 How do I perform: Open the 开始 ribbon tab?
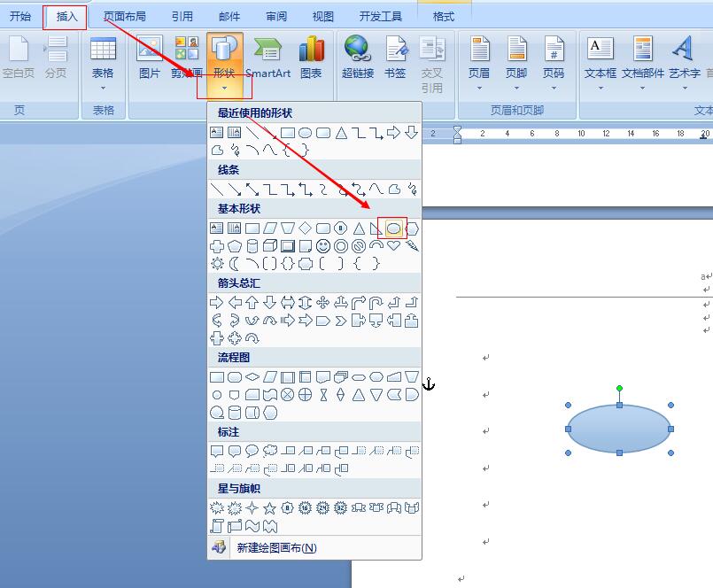pyautogui.click(x=20, y=17)
